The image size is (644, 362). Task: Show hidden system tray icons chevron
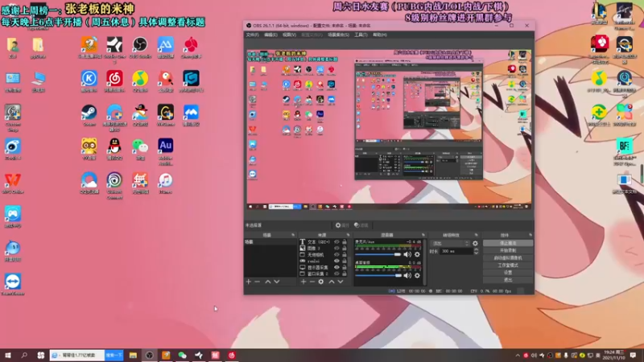pyautogui.click(x=518, y=356)
